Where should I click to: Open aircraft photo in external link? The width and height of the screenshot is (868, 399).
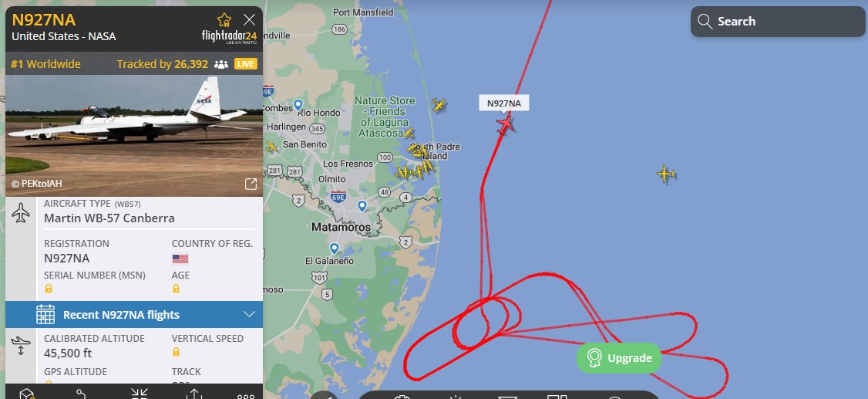(251, 184)
